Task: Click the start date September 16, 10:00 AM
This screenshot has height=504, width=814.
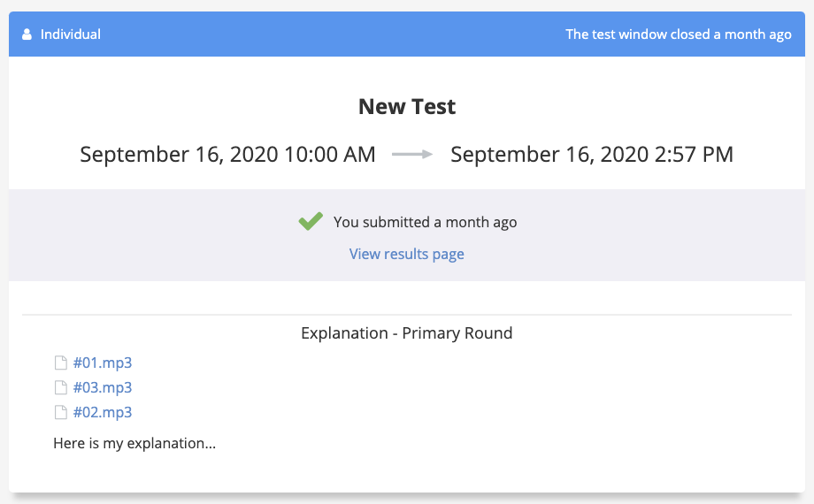Action: point(227,154)
